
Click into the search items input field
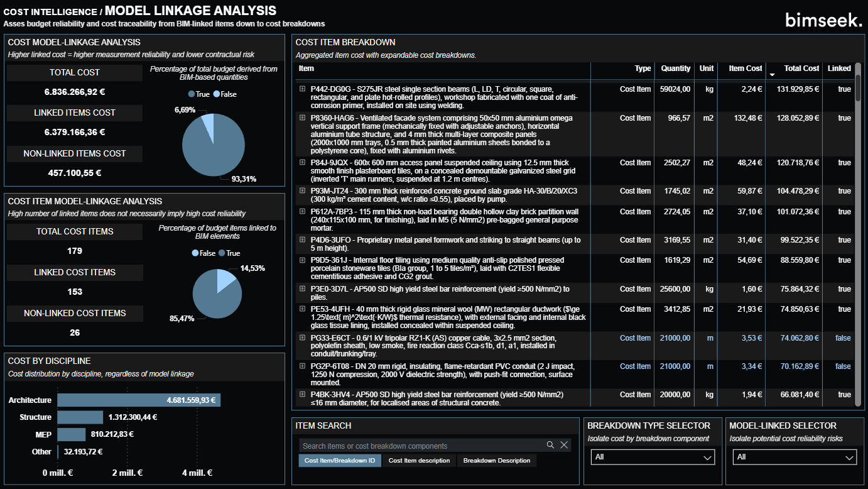click(421, 446)
